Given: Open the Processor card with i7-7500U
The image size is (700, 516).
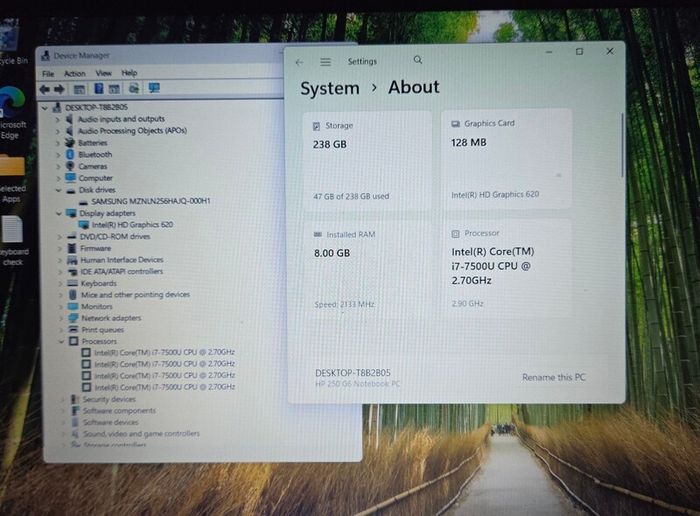Looking at the screenshot, I should (507, 268).
